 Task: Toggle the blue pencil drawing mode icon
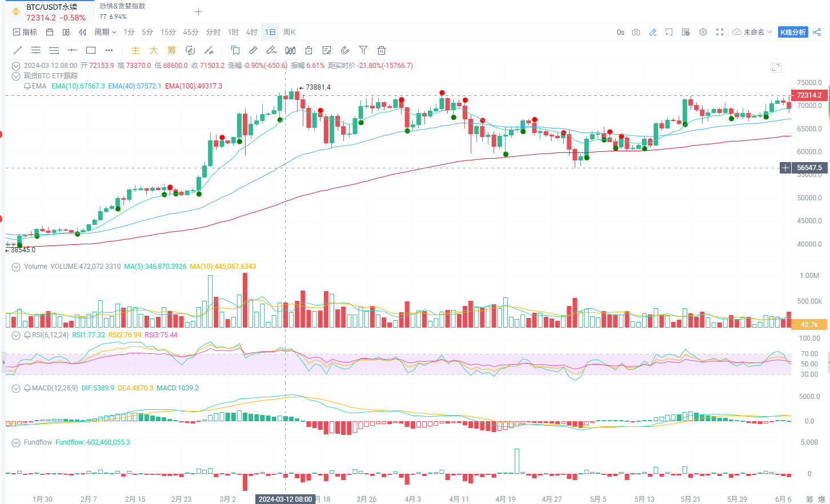point(652,33)
